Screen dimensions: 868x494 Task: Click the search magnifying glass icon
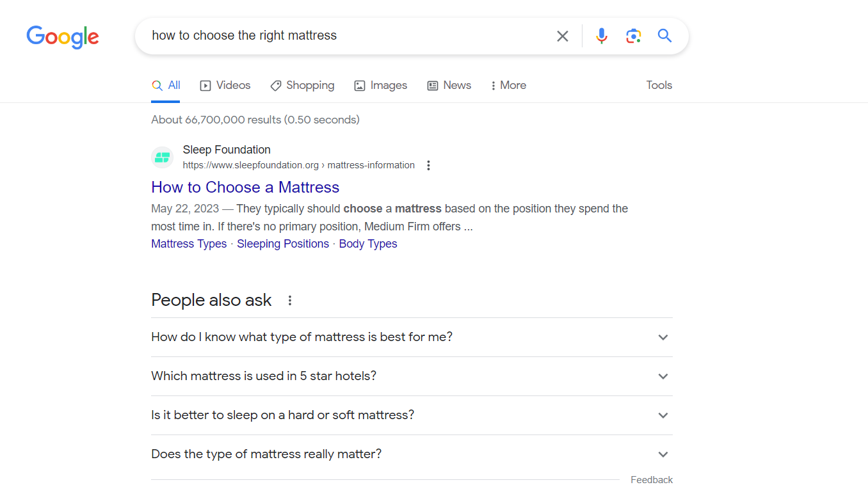pos(664,36)
